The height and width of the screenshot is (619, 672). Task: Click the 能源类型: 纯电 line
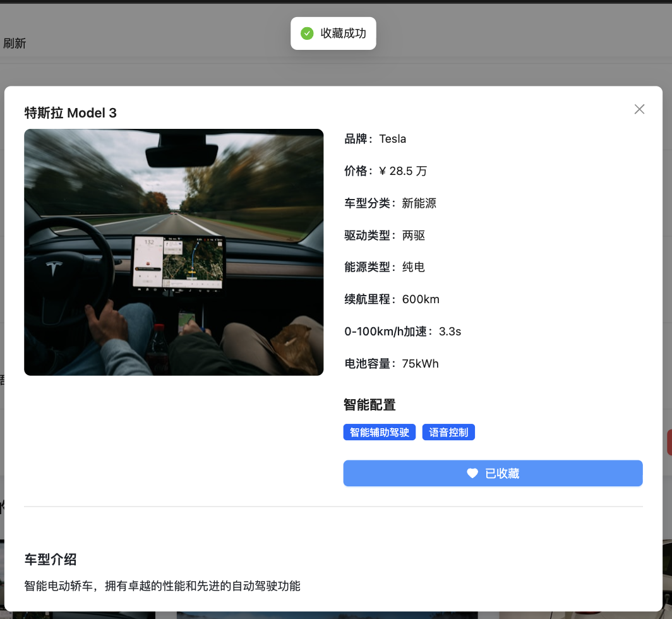(x=385, y=267)
